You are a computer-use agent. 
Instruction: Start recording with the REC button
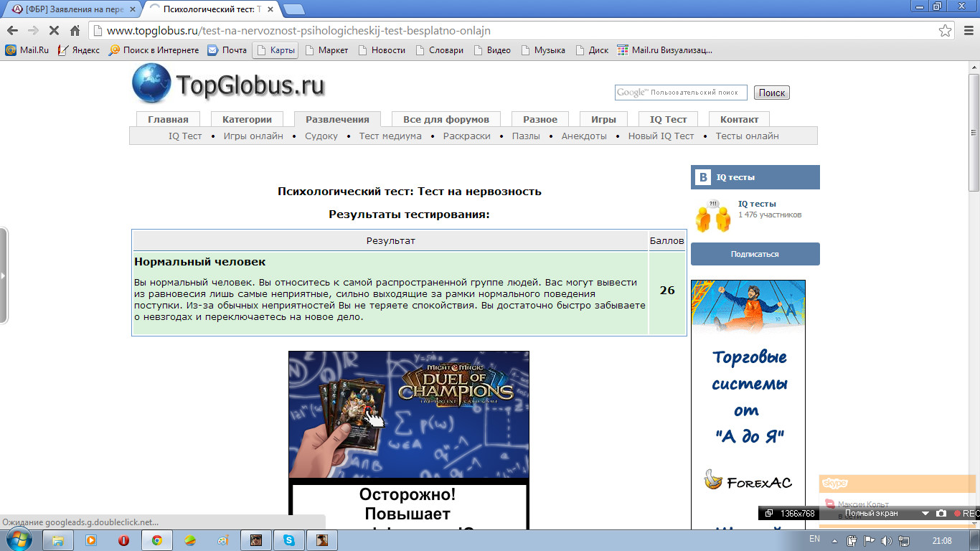[966, 513]
